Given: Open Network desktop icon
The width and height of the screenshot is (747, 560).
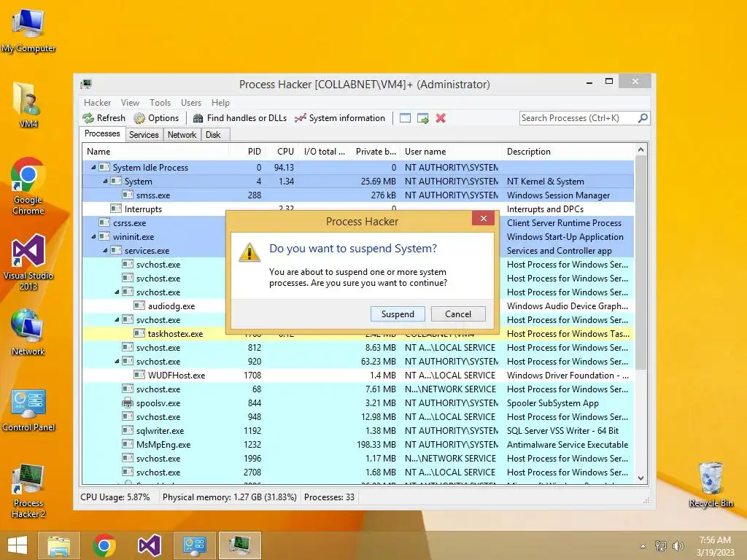Looking at the screenshot, I should 28,332.
